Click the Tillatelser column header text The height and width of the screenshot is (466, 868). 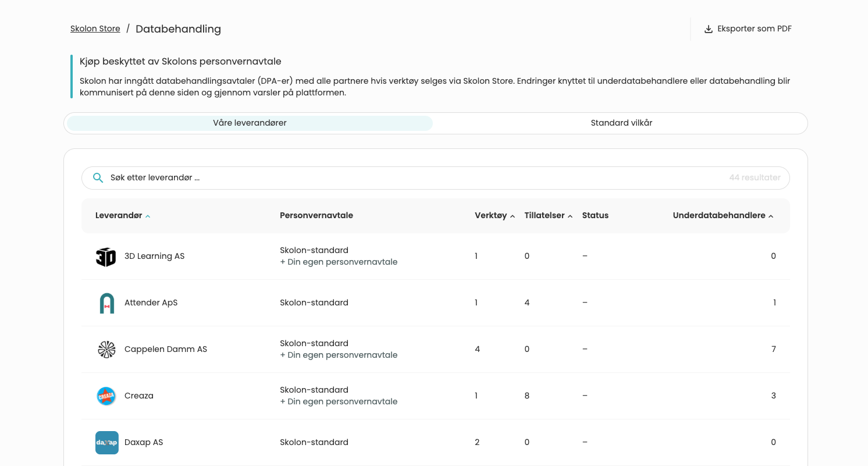[x=545, y=216]
